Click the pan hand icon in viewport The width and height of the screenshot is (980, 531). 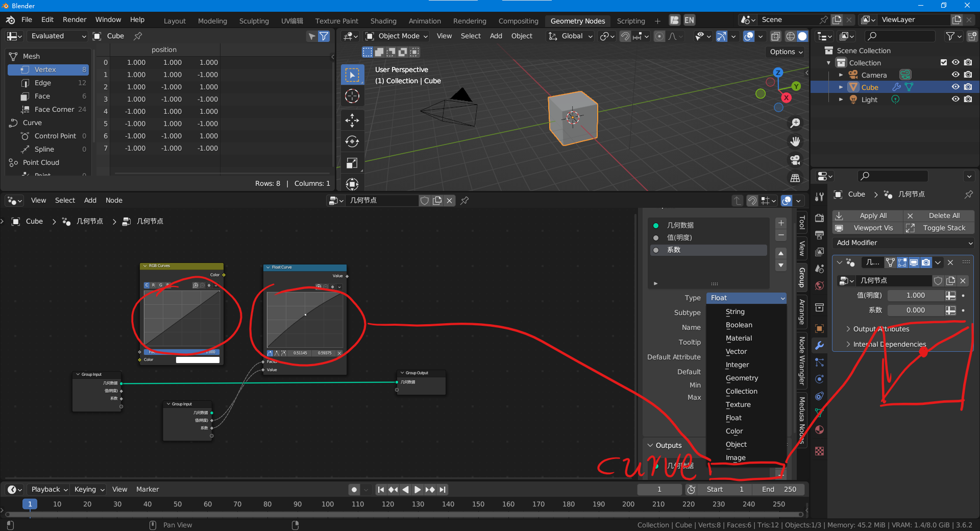795,141
